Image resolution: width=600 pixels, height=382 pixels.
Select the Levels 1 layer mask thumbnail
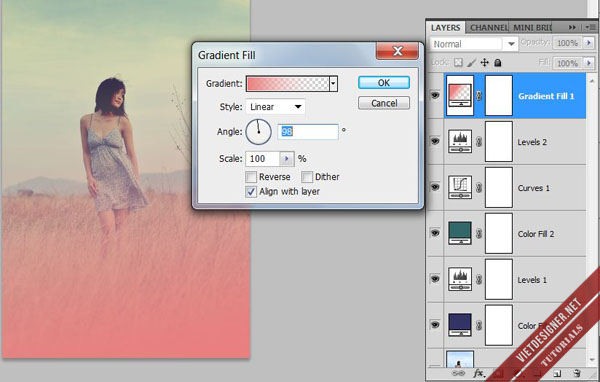499,279
